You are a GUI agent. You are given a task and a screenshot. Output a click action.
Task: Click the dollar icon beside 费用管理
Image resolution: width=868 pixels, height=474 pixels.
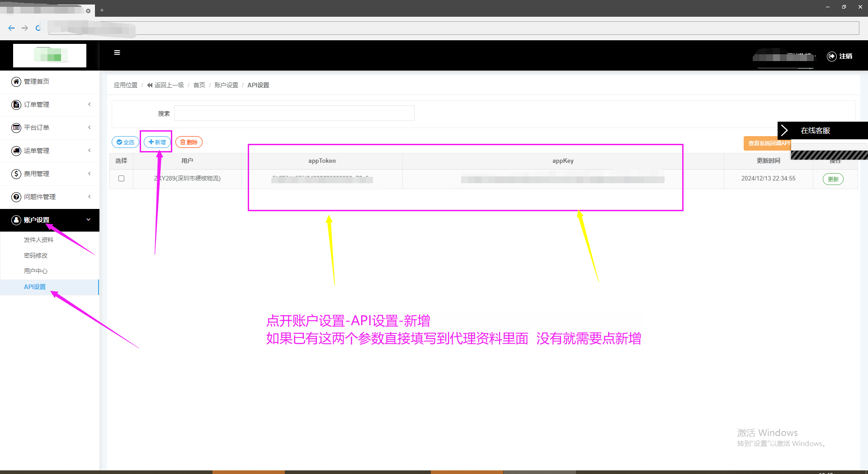click(16, 174)
